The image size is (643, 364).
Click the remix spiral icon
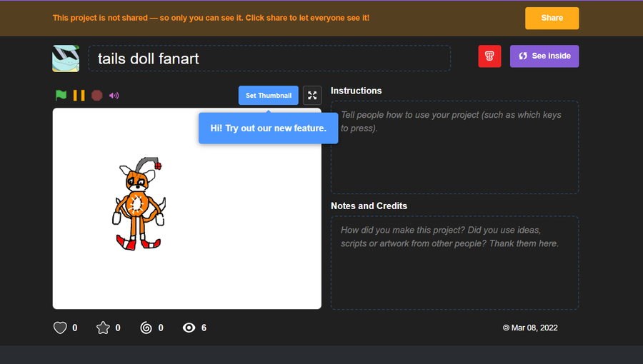[146, 328]
